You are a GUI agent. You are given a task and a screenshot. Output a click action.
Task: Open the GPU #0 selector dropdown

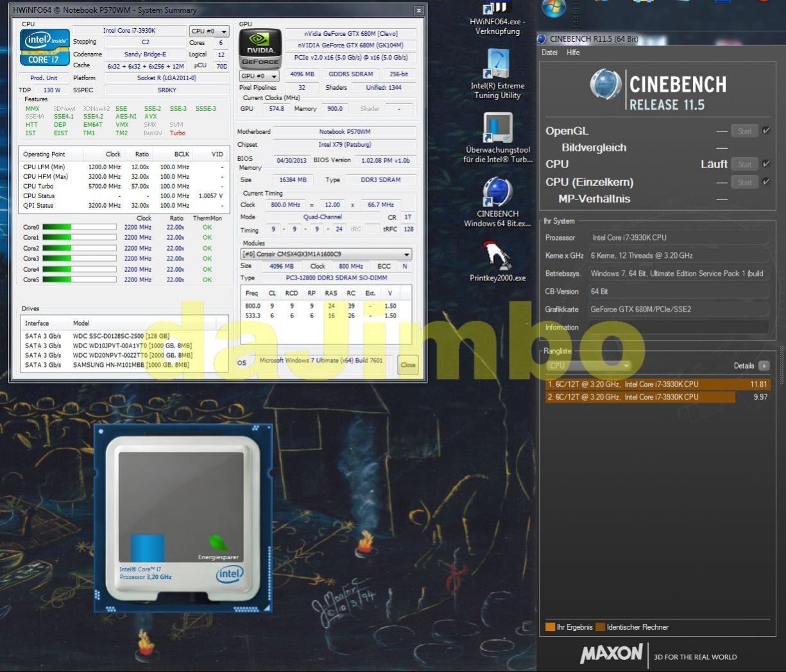[259, 76]
